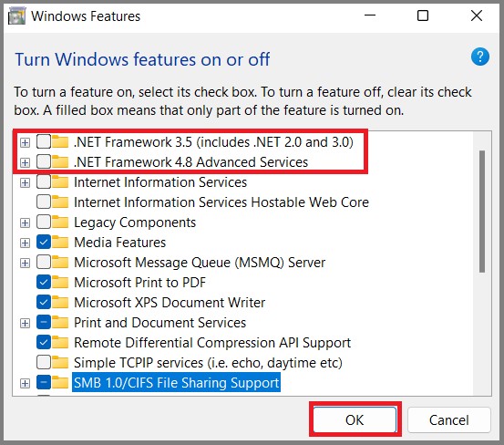
Task: Uncheck the Microsoft XPS Document Writer checkbox
Action: 44,302
